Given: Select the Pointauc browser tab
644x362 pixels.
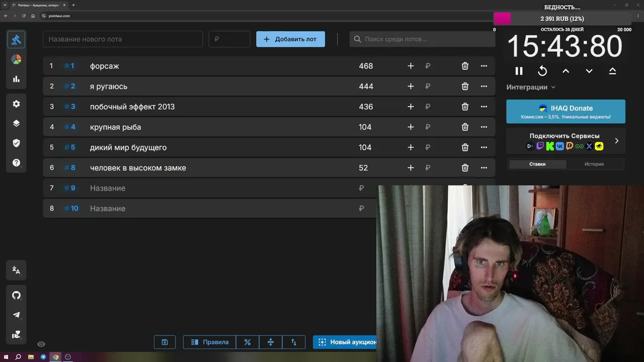Looking at the screenshot, I should point(39,5).
